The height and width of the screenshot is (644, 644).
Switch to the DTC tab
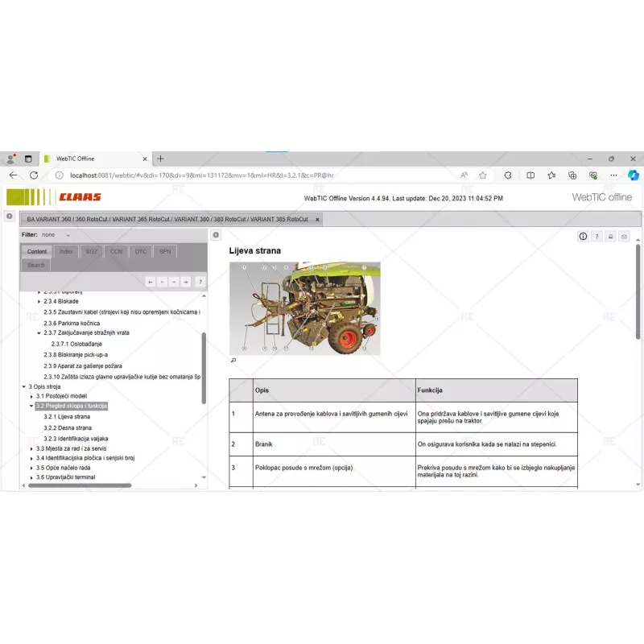pyautogui.click(x=141, y=251)
